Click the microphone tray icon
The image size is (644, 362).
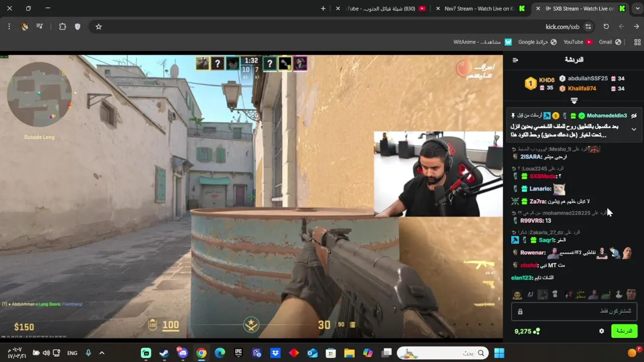(x=88, y=353)
